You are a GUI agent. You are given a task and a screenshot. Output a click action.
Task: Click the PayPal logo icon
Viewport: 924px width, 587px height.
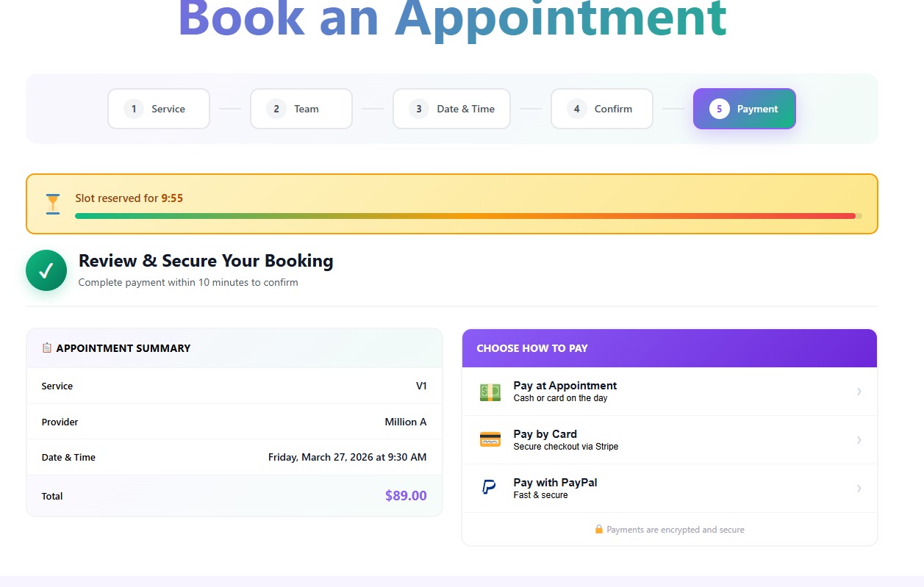click(490, 487)
